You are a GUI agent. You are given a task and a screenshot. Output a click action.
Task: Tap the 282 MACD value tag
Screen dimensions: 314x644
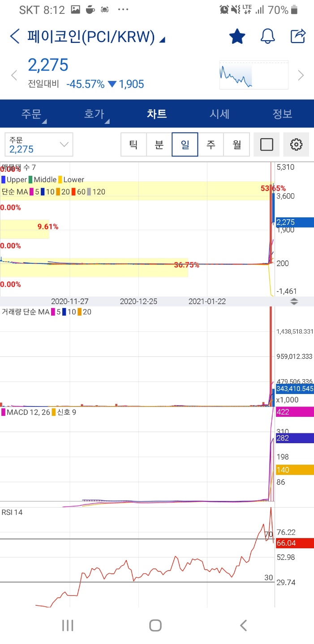pyautogui.click(x=294, y=438)
